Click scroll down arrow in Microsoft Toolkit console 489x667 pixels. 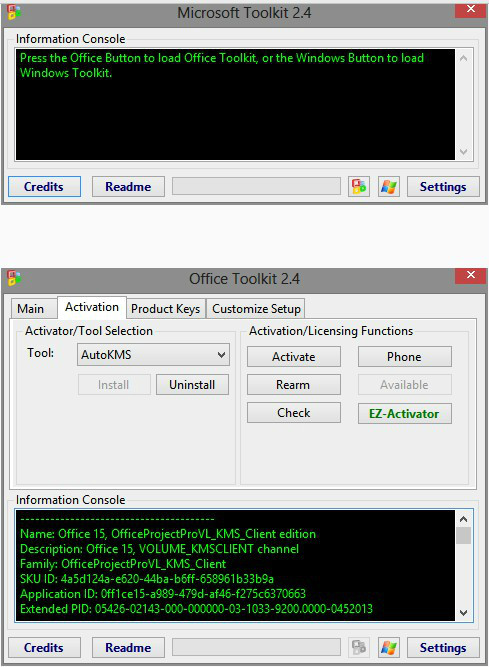coord(463,152)
